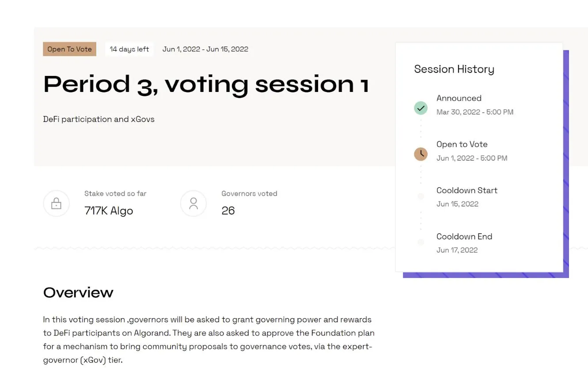Image resolution: width=588 pixels, height=383 pixels.
Task: Select the Open To Vote status badge
Action: [x=70, y=49]
